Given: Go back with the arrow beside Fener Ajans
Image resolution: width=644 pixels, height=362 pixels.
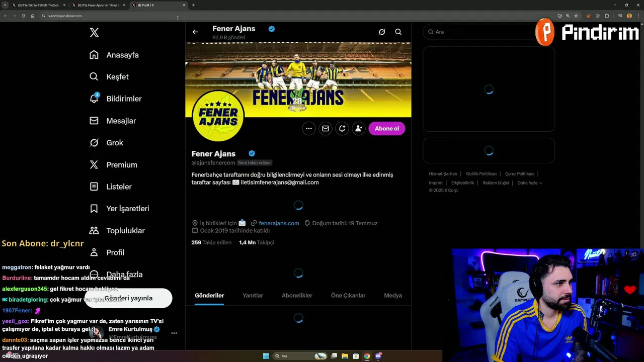Looking at the screenshot, I should point(195,32).
